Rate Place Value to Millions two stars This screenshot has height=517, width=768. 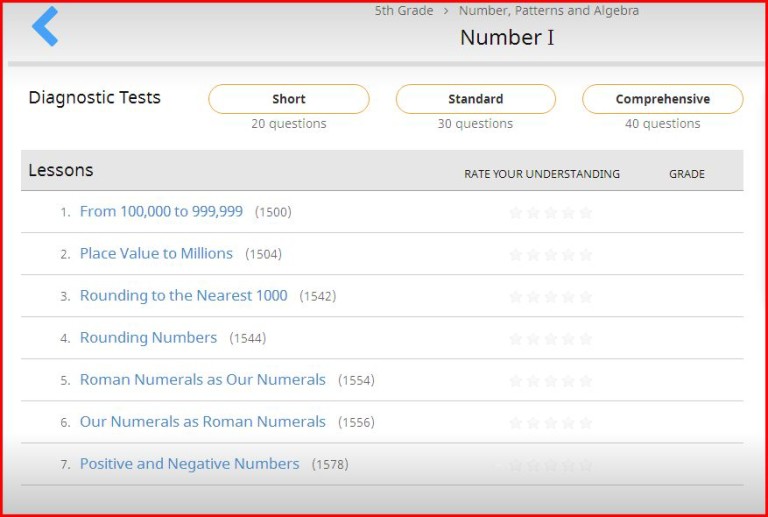point(533,255)
